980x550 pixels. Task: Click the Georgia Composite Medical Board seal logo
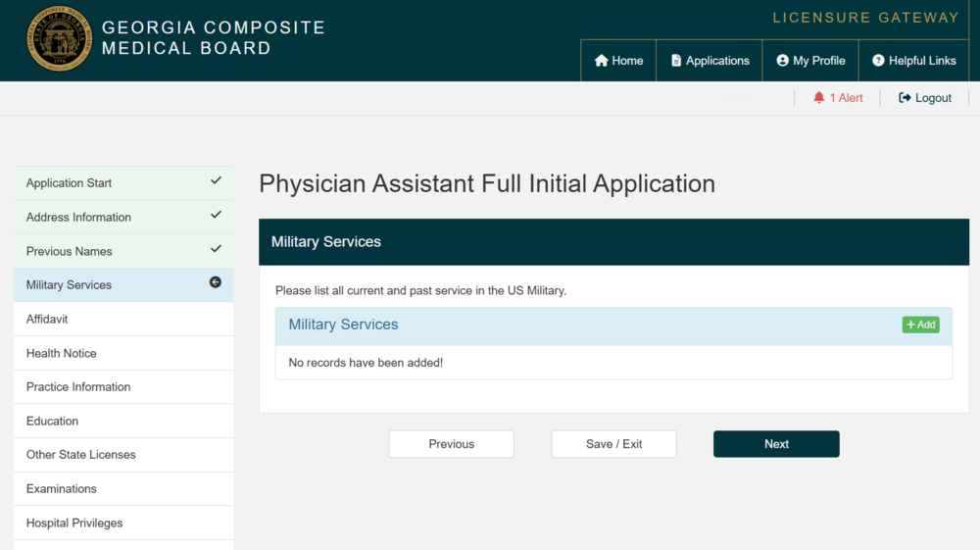[x=60, y=39]
